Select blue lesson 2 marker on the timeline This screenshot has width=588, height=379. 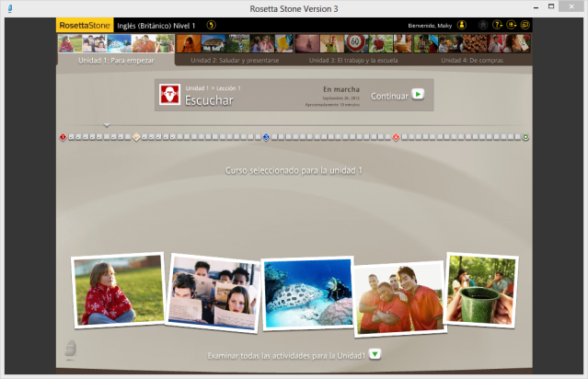coord(266,137)
